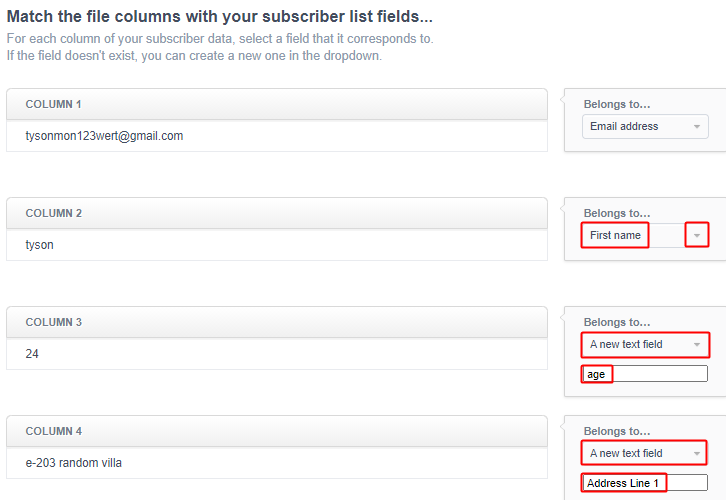Click the tyson sample value

[39, 245]
